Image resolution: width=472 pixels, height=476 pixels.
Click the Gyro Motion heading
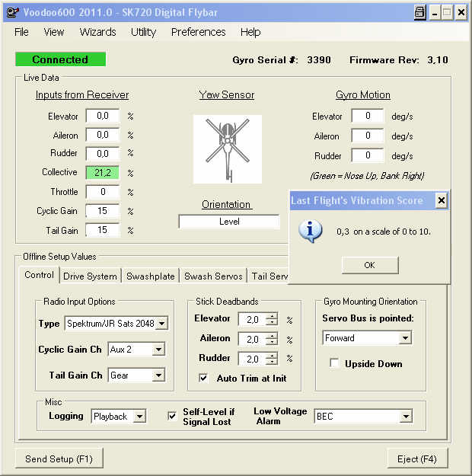[x=363, y=94]
